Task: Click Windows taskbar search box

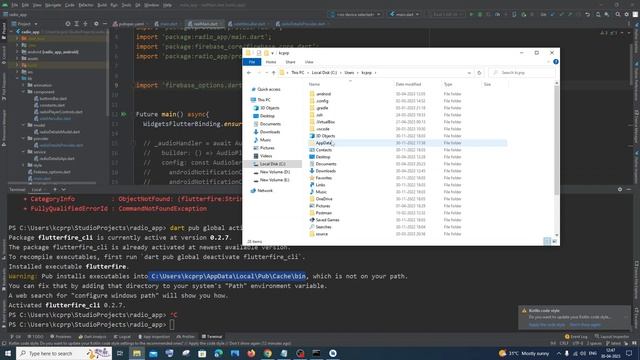Action: tap(64, 353)
